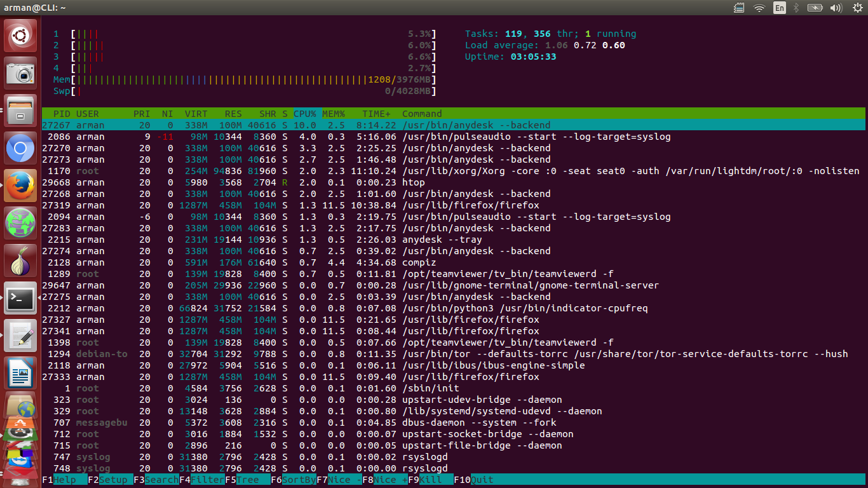The image size is (868, 488).
Task: Sort by the MEM% column header
Action: click(334, 114)
